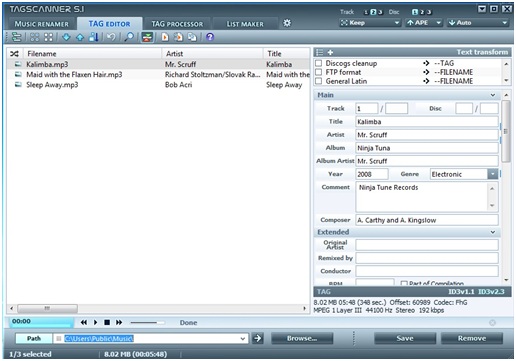Screen dimensions: 516x361
Task: Open the Text transform list icon
Action: [320, 52]
